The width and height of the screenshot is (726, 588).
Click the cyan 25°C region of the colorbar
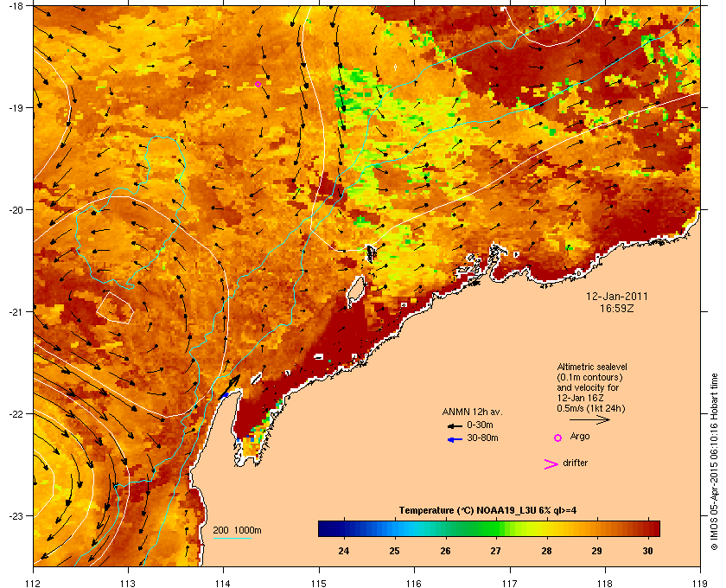[x=394, y=528]
